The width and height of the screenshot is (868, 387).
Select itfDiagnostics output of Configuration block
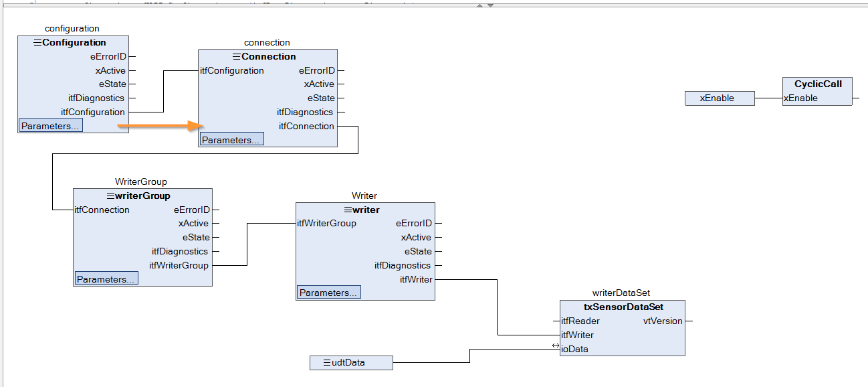pyautogui.click(x=96, y=98)
